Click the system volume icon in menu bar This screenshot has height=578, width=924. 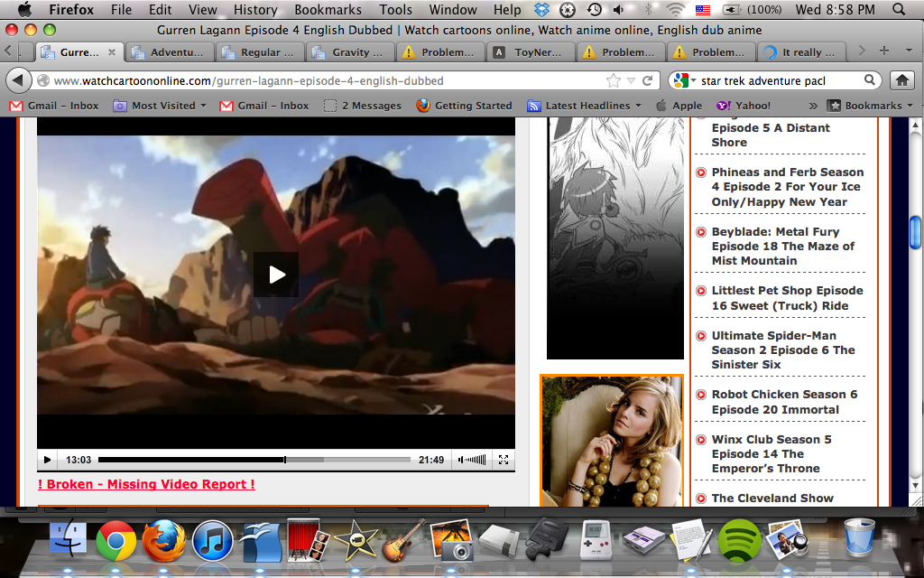pos(618,9)
